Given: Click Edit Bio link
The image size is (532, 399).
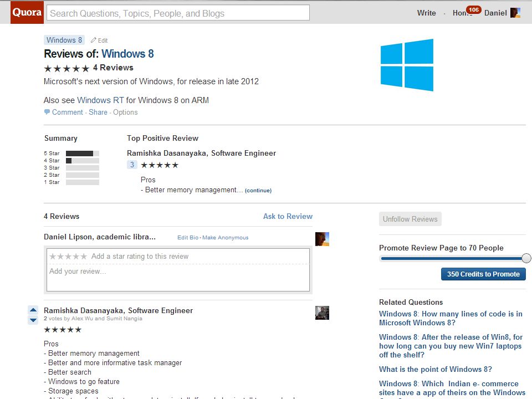Looking at the screenshot, I should point(188,238).
